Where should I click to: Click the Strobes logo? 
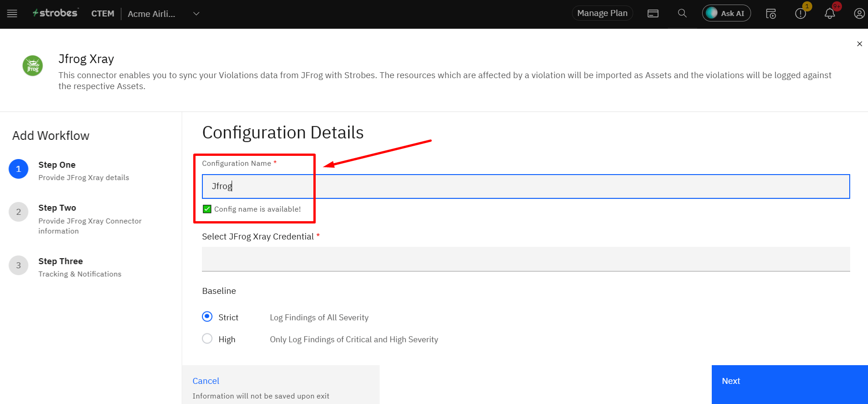(x=55, y=13)
